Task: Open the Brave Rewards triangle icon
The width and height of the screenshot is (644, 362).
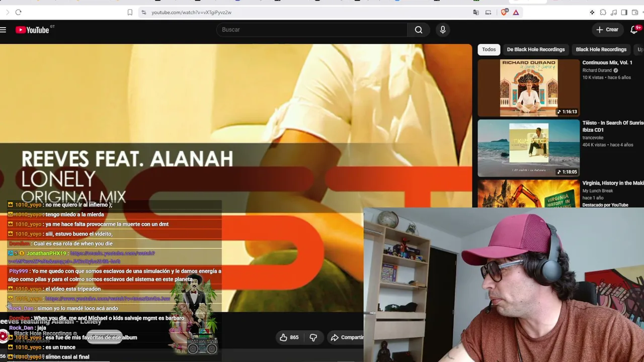Action: (x=516, y=12)
